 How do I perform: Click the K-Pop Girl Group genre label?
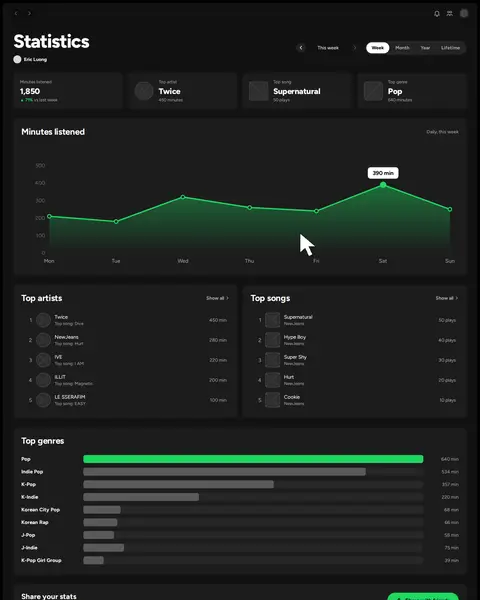41,560
